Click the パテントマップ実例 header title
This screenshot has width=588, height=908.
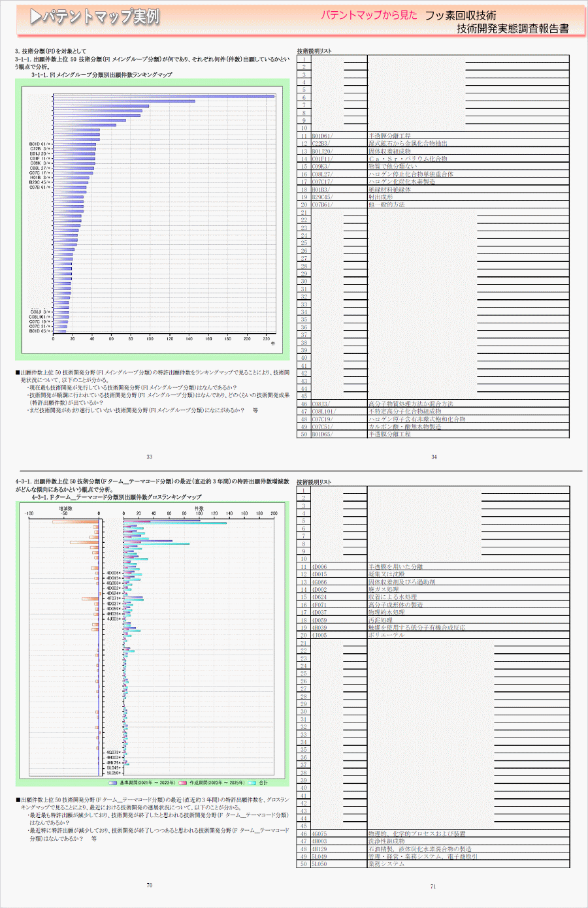pos(101,18)
